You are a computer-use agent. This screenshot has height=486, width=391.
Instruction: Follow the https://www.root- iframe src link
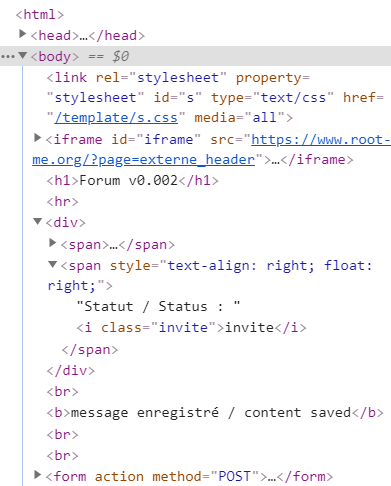pos(320,140)
